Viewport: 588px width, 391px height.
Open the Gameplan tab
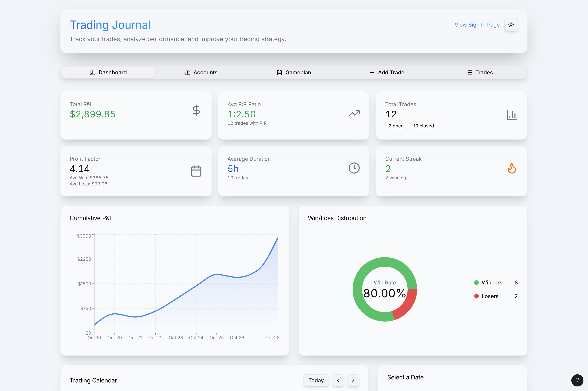point(294,72)
